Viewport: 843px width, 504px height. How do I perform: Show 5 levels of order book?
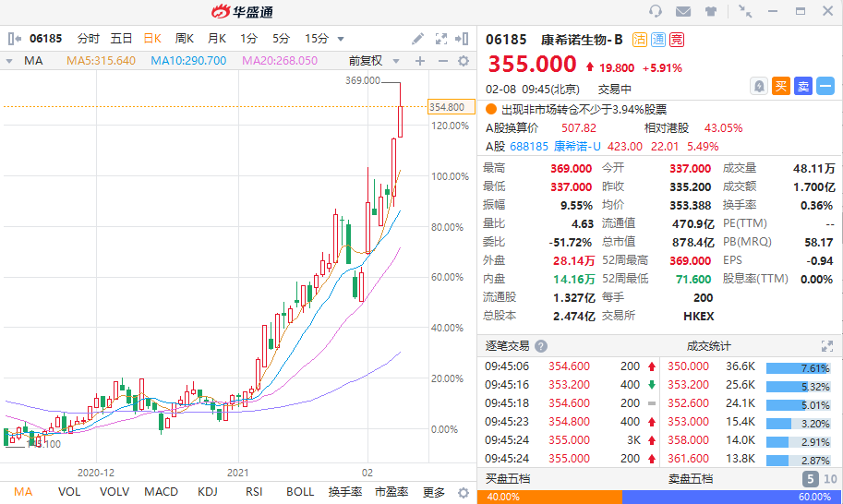coord(810,479)
